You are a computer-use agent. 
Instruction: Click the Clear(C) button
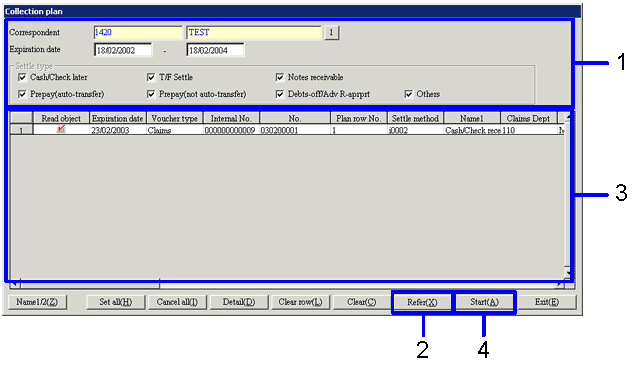pos(362,302)
